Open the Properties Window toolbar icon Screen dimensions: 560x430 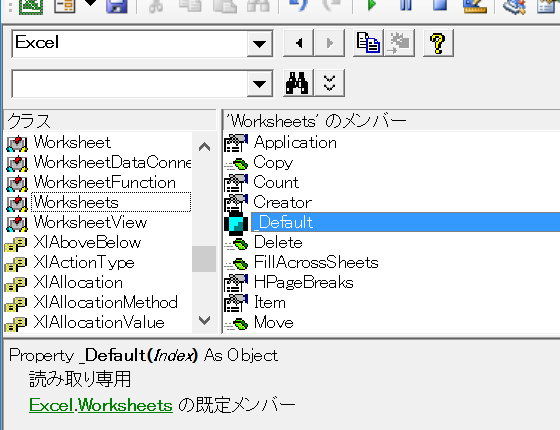[548, 6]
